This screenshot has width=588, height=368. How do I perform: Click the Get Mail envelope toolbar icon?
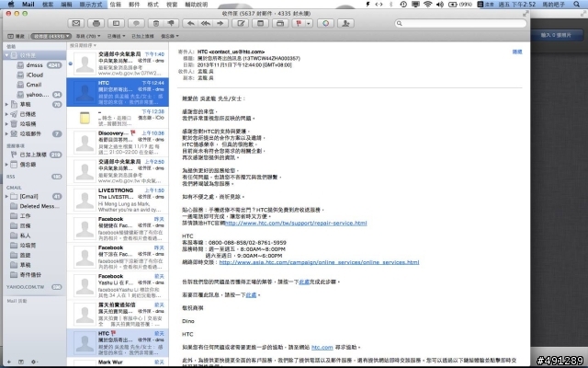coord(75,20)
